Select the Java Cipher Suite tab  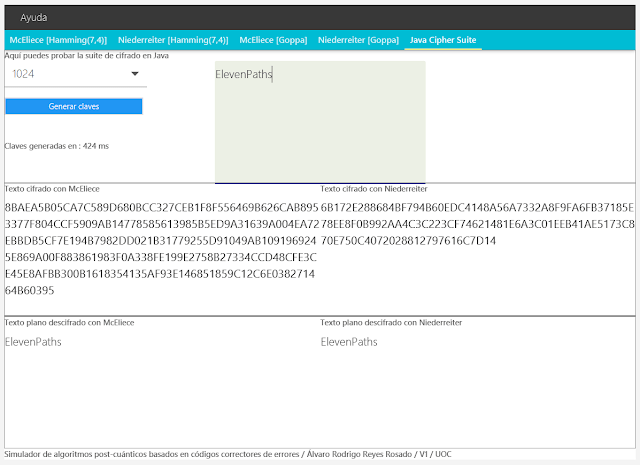click(x=442, y=41)
